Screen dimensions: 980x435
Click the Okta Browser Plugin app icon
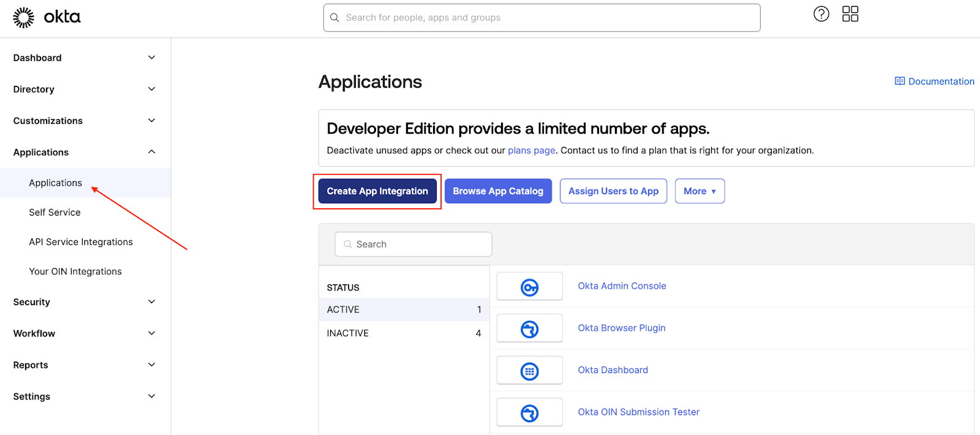pos(529,329)
